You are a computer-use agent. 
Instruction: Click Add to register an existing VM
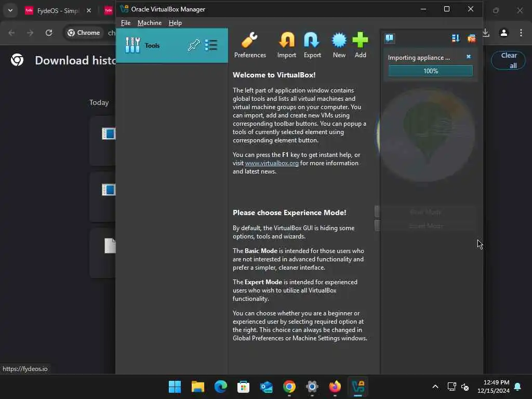(361, 45)
